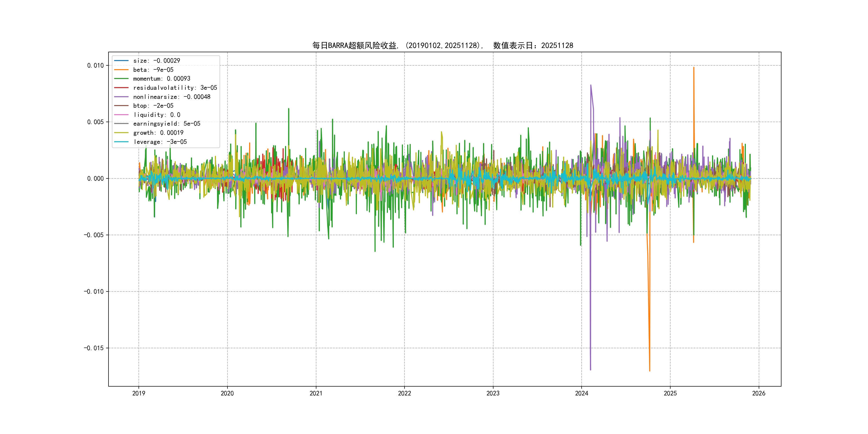Click the liquidity legend pink line
868x434 pixels.
pyautogui.click(x=121, y=115)
